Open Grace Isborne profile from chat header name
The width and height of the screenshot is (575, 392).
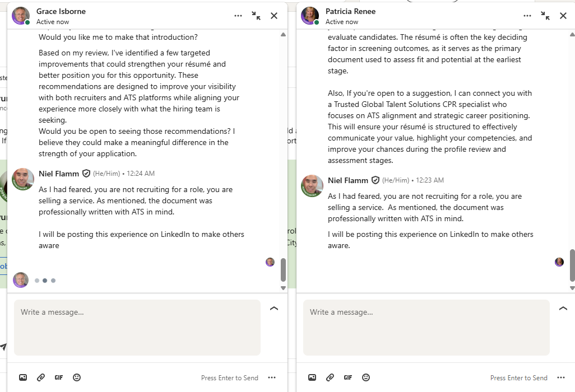click(61, 11)
